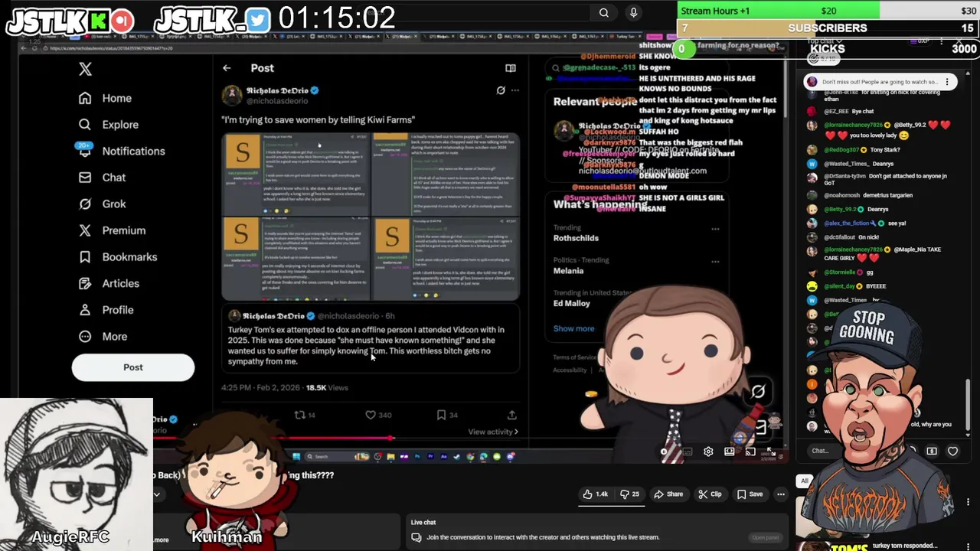The image size is (980, 551).
Task: Open the Melania trend three-dot menu
Action: click(x=715, y=262)
